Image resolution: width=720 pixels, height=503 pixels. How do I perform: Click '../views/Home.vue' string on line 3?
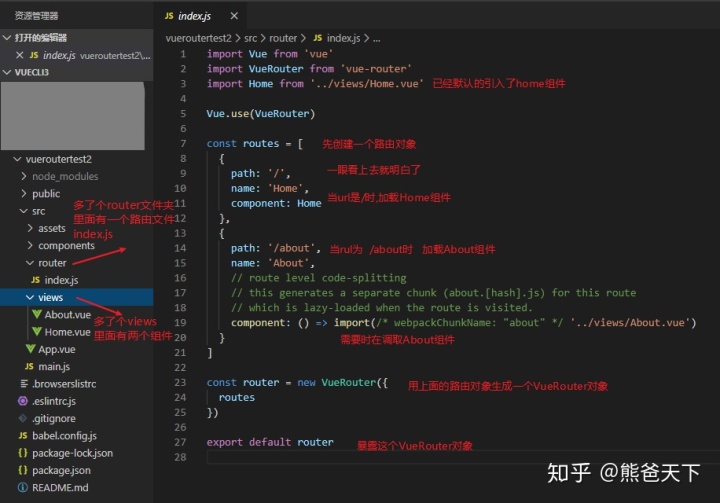click(x=366, y=84)
